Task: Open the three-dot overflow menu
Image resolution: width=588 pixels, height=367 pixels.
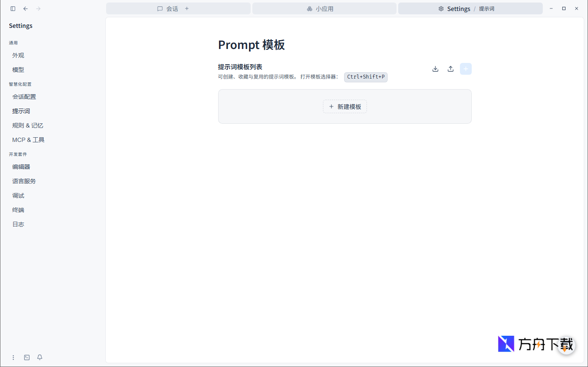Action: point(13,357)
